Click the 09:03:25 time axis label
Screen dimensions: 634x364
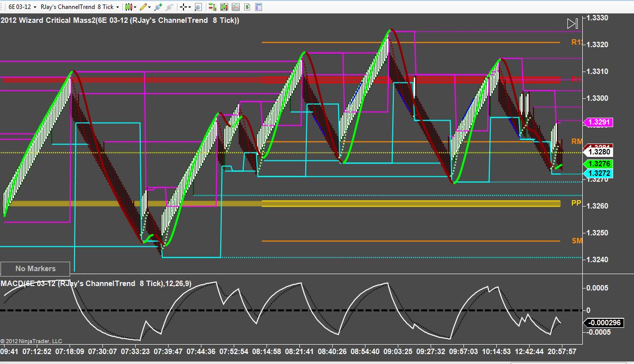point(398,352)
